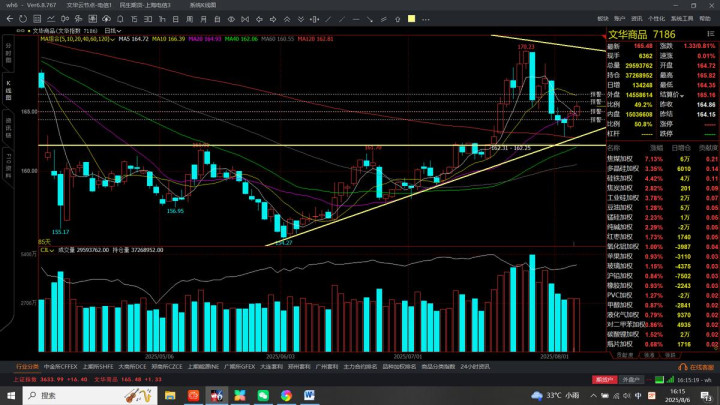The height and width of the screenshot is (405, 720).
Task: Select 工业硅加权 row in list
Action: pyautogui.click(x=663, y=198)
